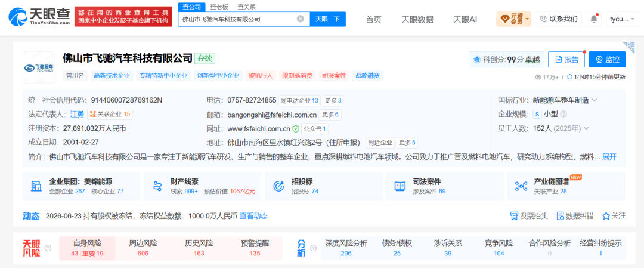
Task: Click the 创新型中小企业 tag
Action: [x=218, y=76]
